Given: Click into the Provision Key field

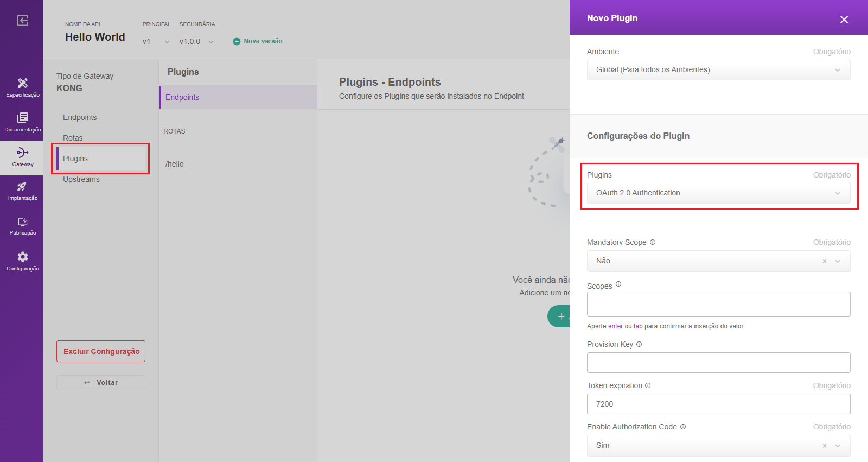Looking at the screenshot, I should (x=718, y=363).
